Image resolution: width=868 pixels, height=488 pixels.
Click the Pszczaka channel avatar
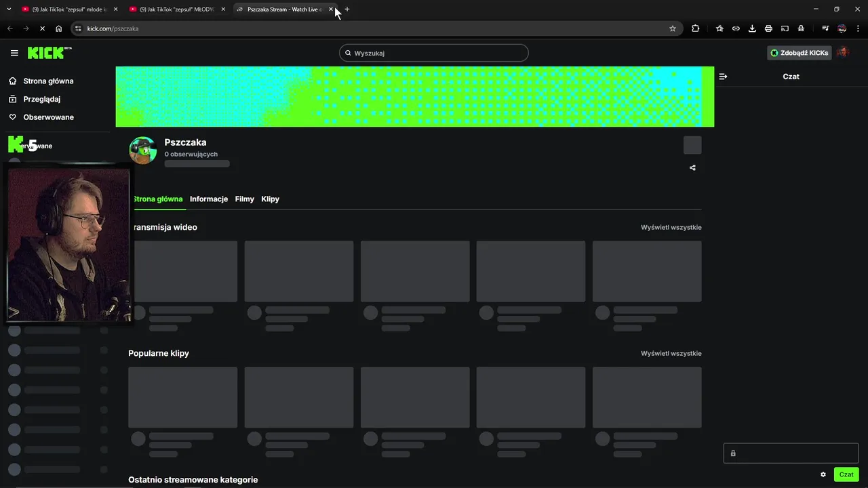[142, 150]
